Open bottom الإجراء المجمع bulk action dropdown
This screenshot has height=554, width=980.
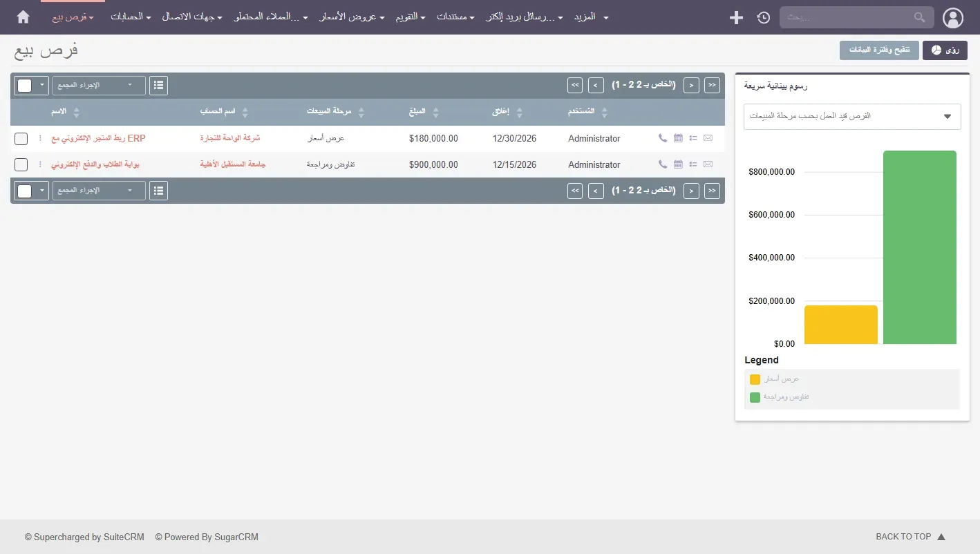coord(99,191)
